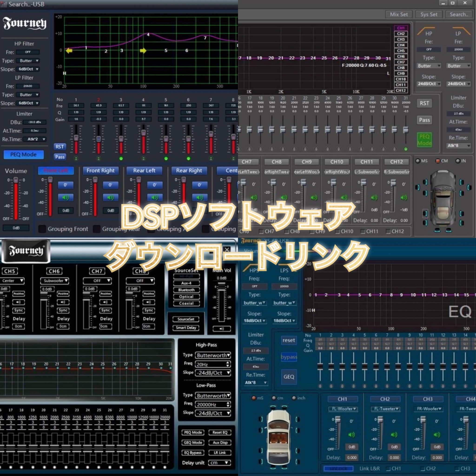Image resolution: width=476 pixels, height=476 pixels.
Task: Mute Front Left channel speaker icon, Search..-USB window
Action: [66, 197]
